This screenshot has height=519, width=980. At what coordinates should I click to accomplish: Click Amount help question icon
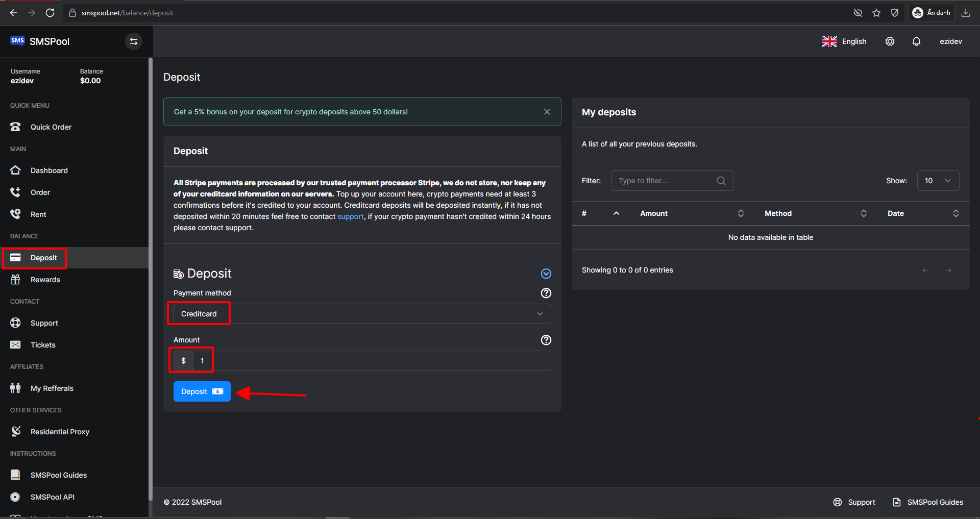click(546, 340)
